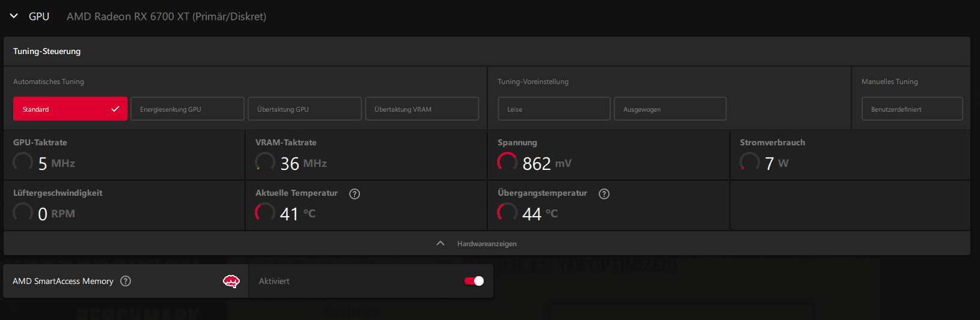This screenshot has height=320, width=980.
Task: Open help icon next to AMD SmartAccess Memory
Action: coord(126,281)
